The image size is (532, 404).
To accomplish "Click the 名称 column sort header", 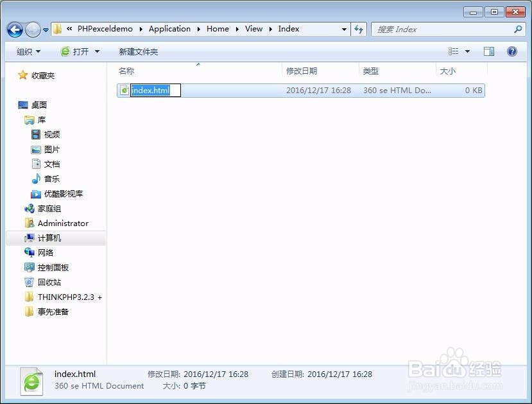I will pos(126,71).
